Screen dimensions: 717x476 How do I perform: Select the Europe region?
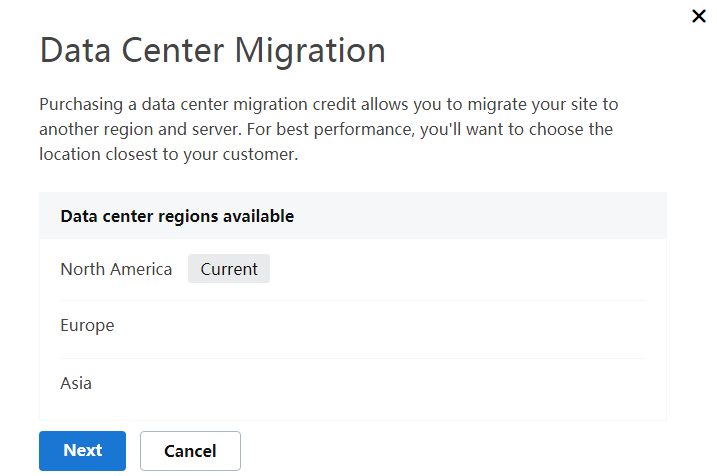87,326
